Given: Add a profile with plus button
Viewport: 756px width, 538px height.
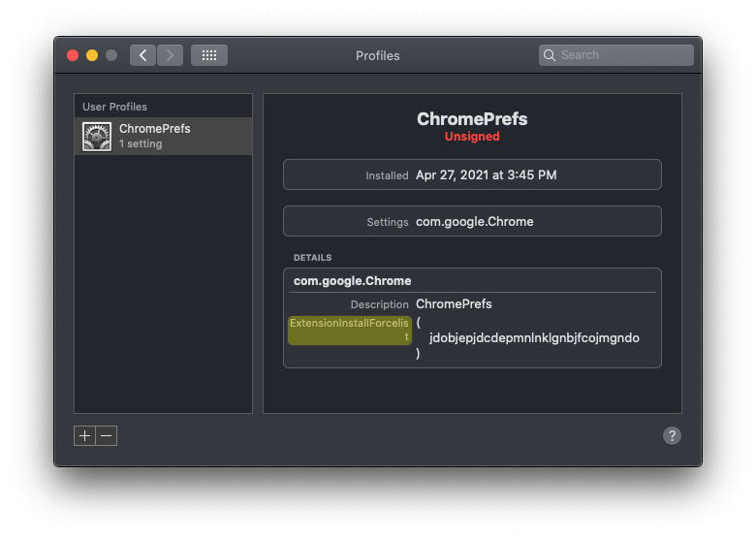Looking at the screenshot, I should [x=85, y=436].
